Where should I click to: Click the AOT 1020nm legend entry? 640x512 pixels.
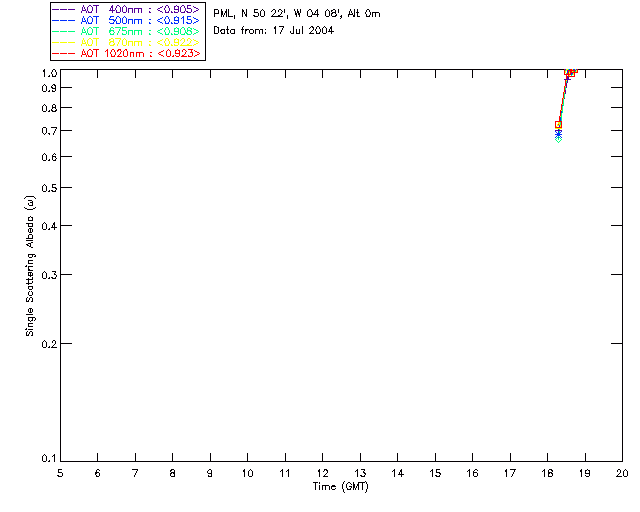pyautogui.click(x=126, y=53)
